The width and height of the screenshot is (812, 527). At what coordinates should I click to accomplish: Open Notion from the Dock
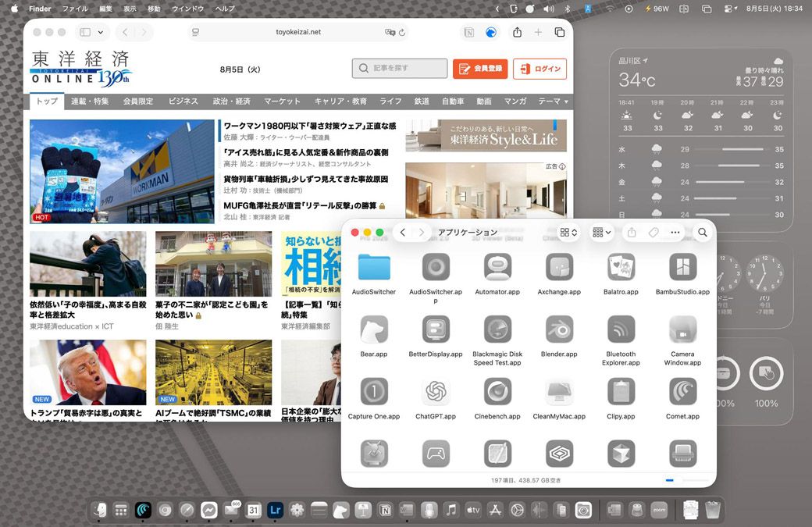click(x=385, y=510)
